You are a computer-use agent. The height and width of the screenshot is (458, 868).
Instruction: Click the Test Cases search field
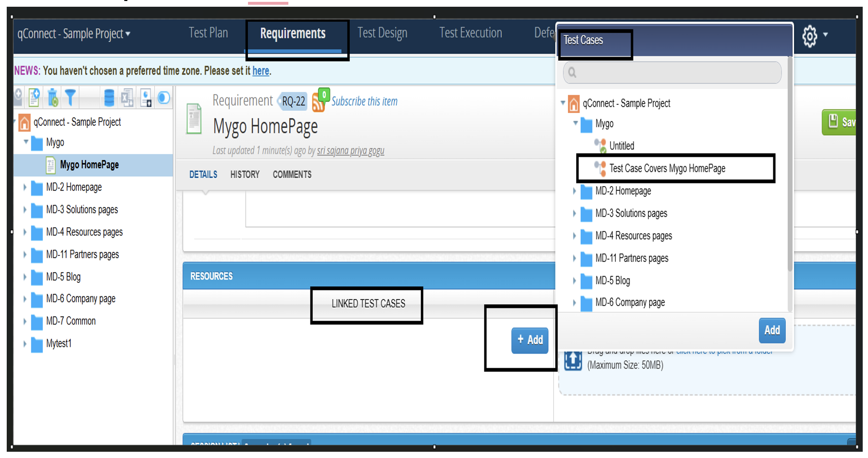click(672, 73)
